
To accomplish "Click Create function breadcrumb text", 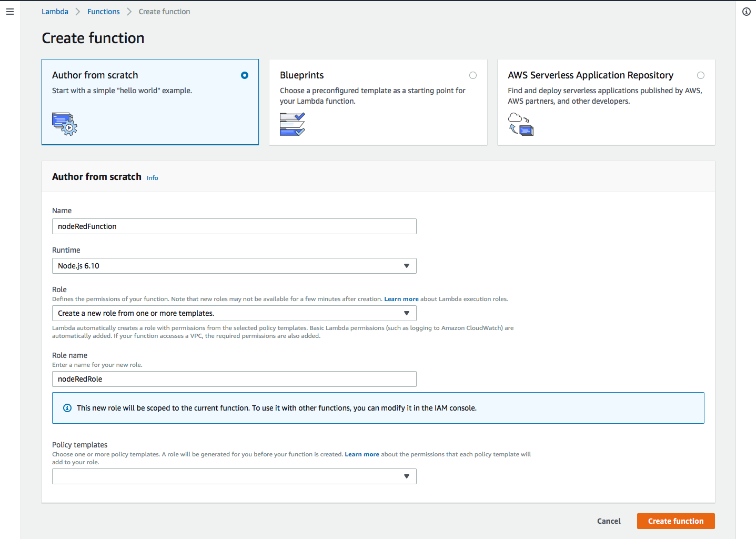I will 165,12.
